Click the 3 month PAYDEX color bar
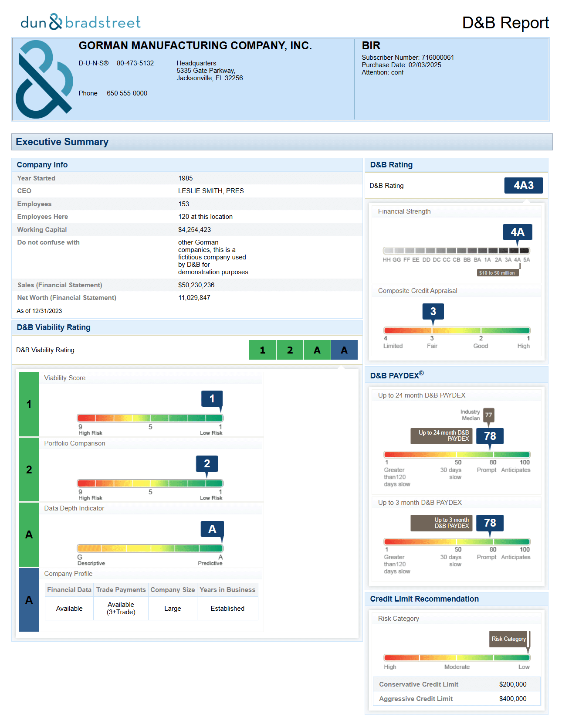562x728 pixels. [x=457, y=542]
